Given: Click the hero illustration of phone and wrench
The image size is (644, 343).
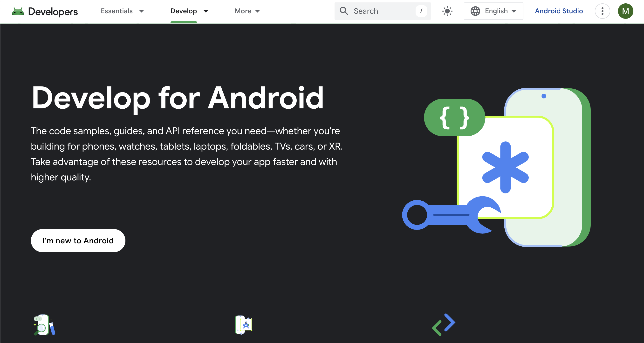Looking at the screenshot, I should [496, 167].
